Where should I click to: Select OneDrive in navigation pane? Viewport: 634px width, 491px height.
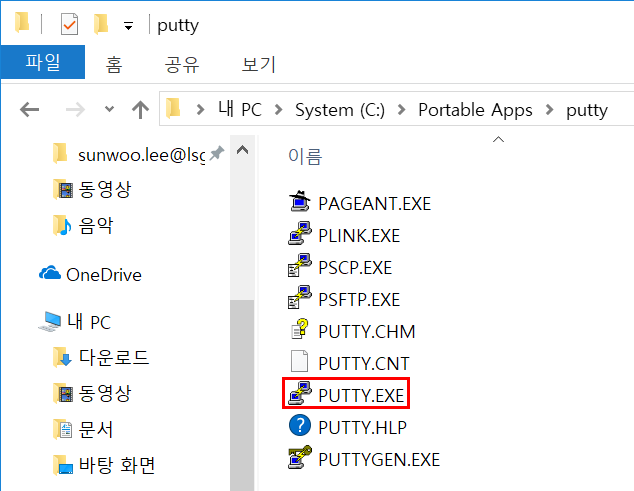point(104,275)
